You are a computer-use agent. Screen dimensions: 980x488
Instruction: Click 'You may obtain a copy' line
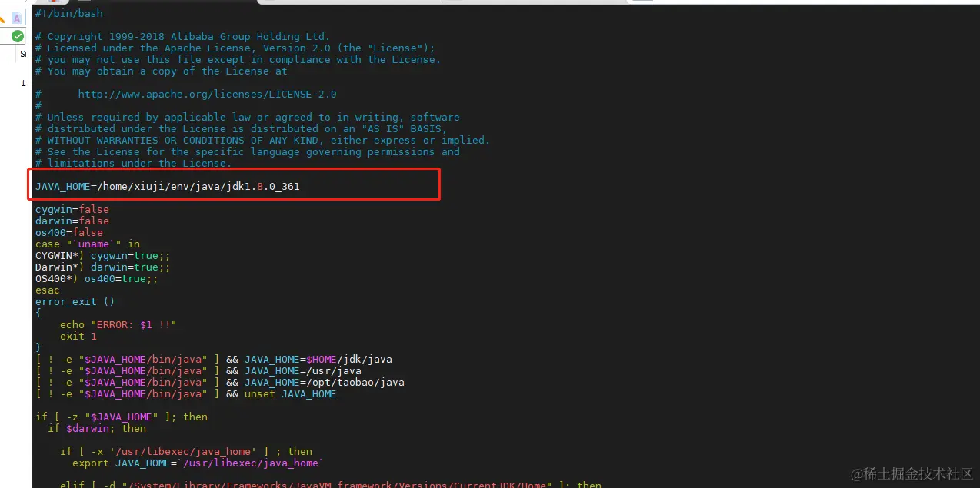[x=161, y=71]
